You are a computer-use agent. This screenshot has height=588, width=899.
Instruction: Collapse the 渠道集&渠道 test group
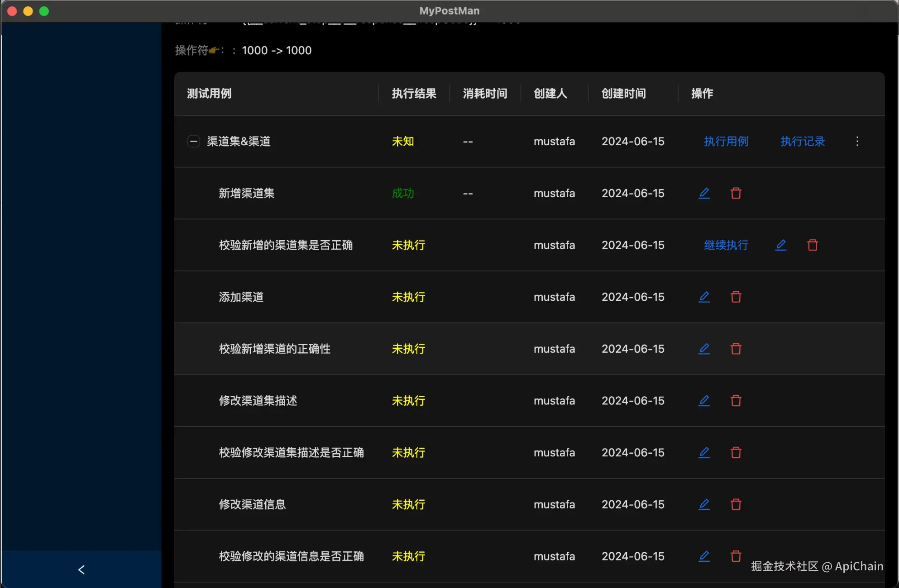tap(193, 141)
